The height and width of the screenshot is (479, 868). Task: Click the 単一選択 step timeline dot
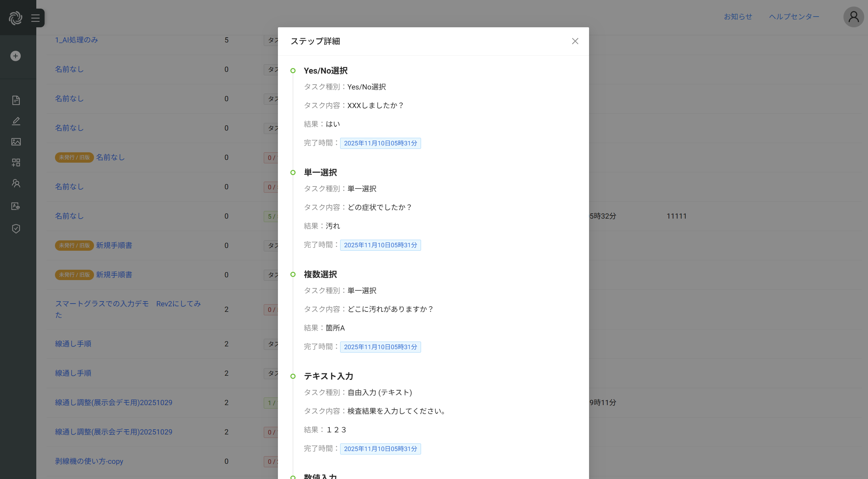pos(293,172)
